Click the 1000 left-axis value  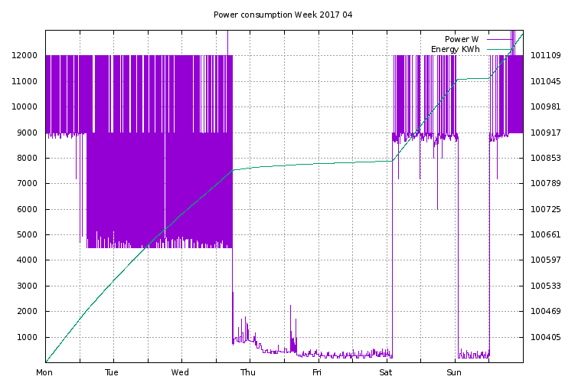[x=27, y=337]
